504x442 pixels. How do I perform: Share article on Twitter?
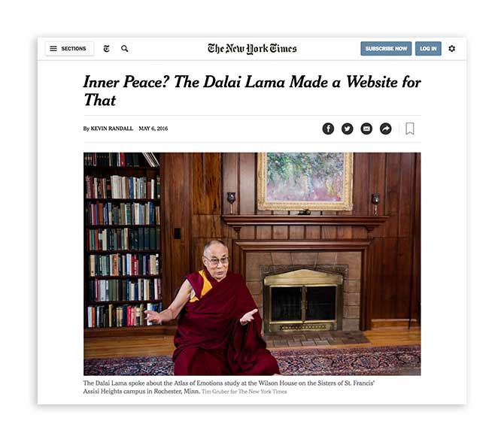pos(347,129)
